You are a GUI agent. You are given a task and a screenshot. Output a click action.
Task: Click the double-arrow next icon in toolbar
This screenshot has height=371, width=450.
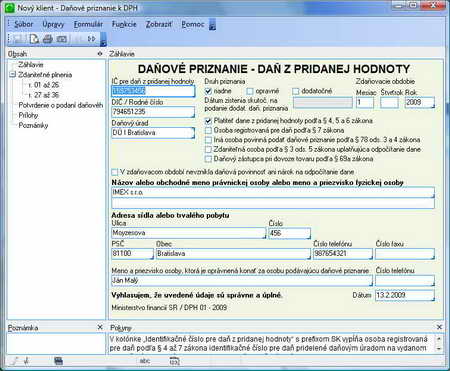click(x=91, y=39)
